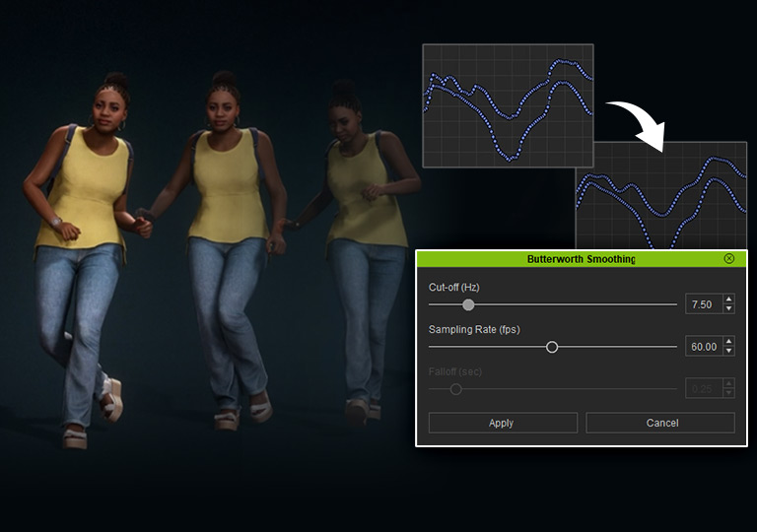
Task: Close the Butterworth Smoothing dialog
Action: click(728, 259)
